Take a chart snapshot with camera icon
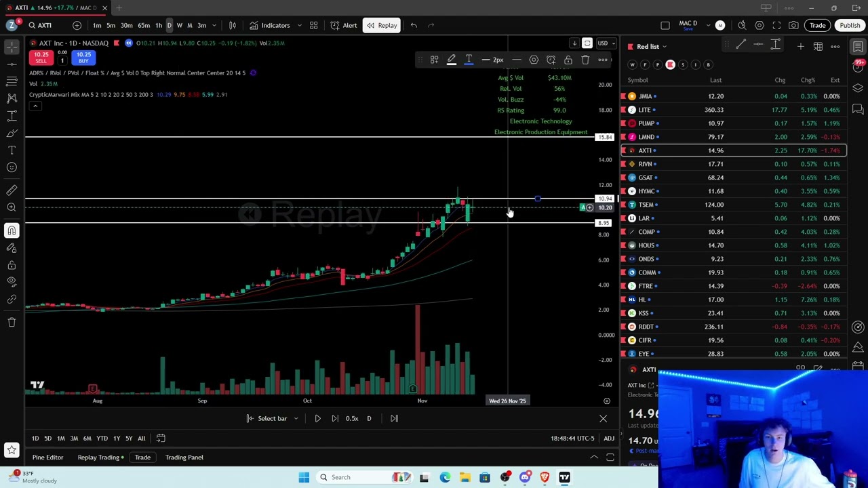 click(793, 25)
